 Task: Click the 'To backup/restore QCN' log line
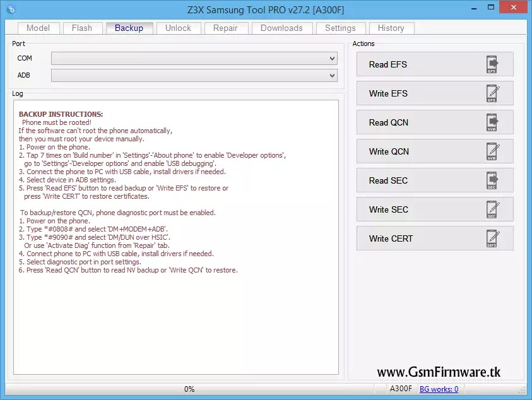(118, 213)
